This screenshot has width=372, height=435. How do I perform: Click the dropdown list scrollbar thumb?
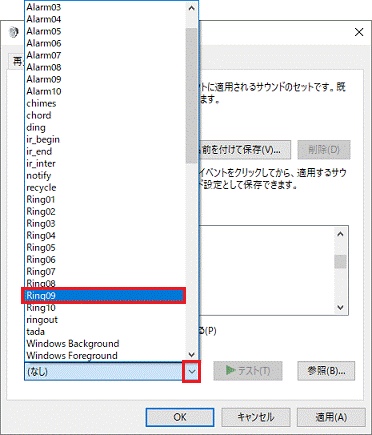[x=191, y=96]
